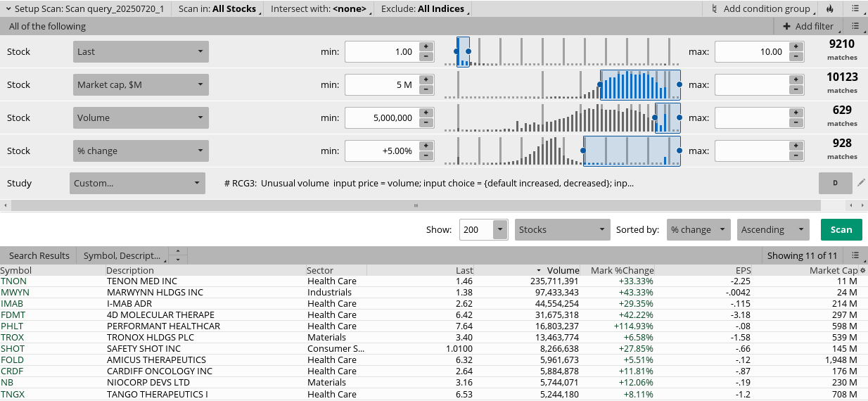
Task: Open Sorted by % change dropdown
Action: click(x=698, y=229)
